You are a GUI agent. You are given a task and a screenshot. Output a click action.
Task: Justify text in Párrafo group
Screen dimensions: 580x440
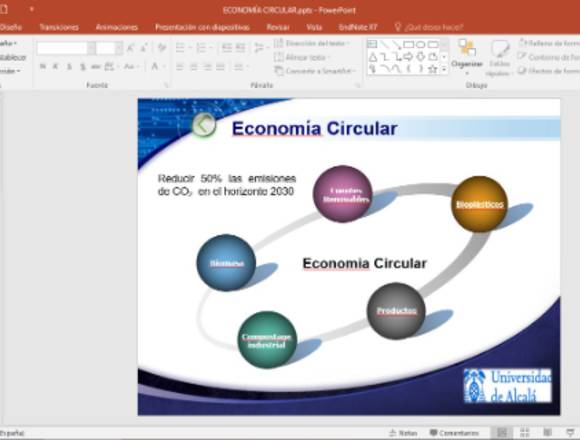(220, 67)
